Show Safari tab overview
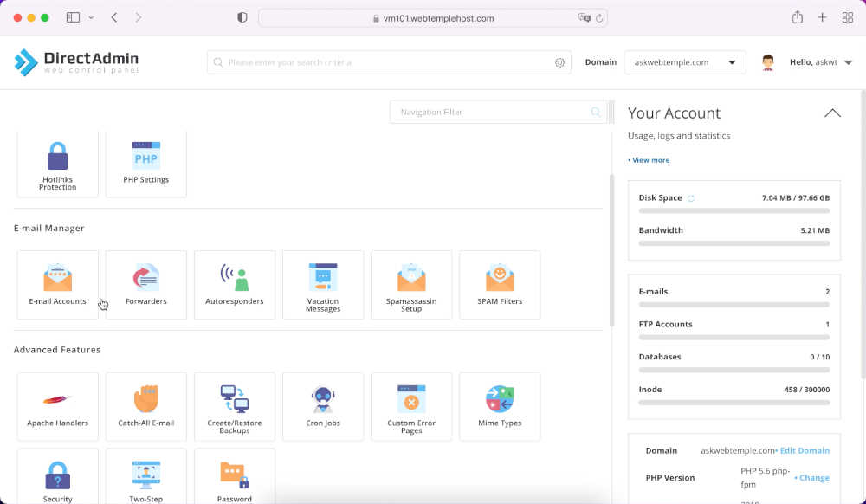Screen dimensions: 866x504 click(x=848, y=17)
